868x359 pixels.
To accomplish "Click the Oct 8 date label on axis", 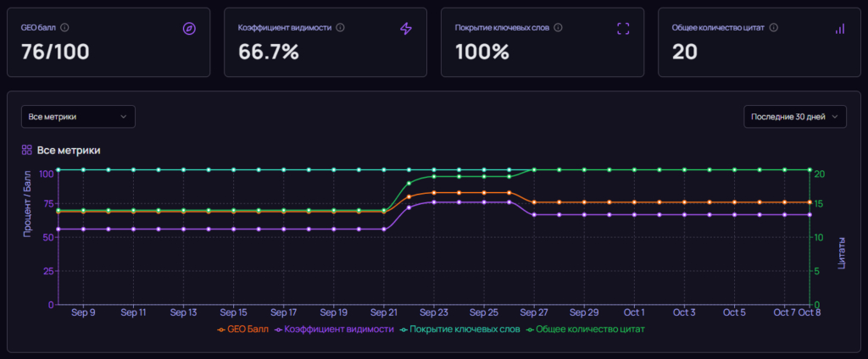I will coord(810,312).
